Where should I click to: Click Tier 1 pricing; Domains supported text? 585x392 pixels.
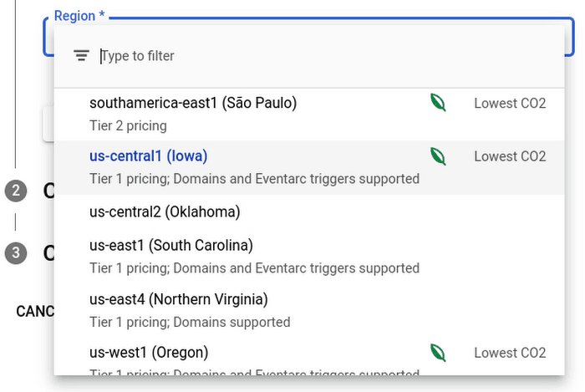coord(190,322)
